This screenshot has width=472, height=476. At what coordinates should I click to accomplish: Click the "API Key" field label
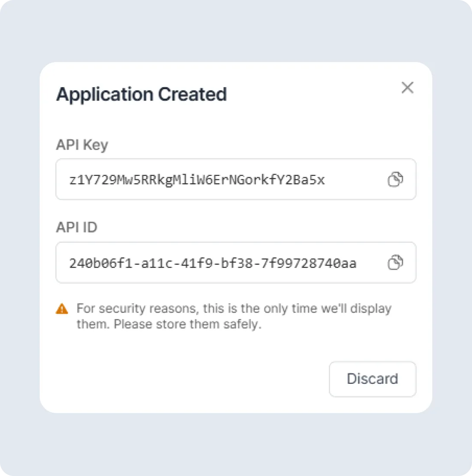(82, 145)
